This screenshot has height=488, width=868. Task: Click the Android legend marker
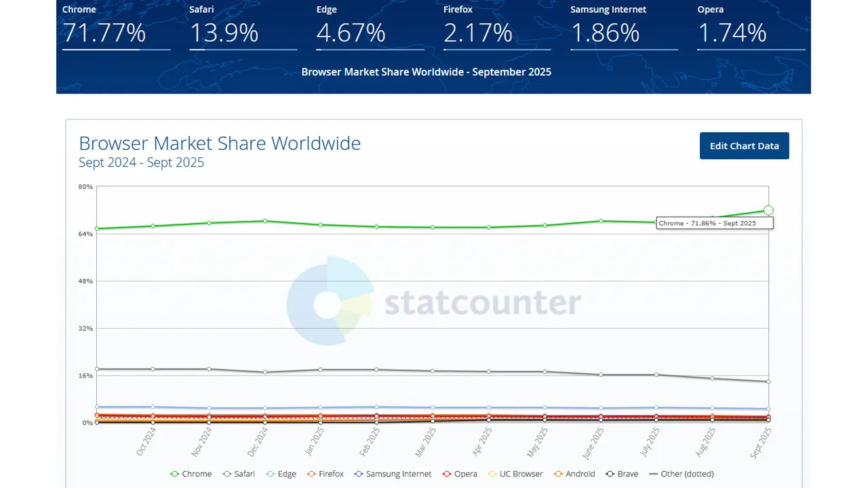(x=559, y=474)
